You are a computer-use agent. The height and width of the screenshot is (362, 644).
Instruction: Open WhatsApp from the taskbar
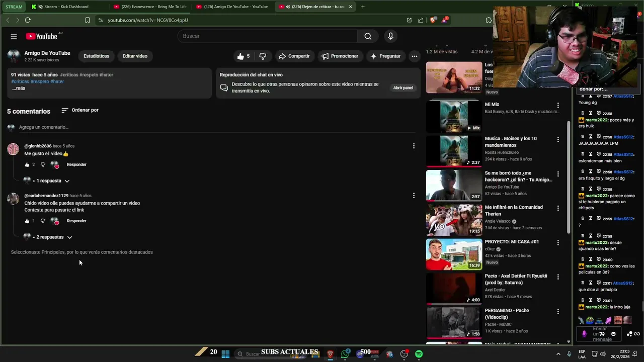tap(345, 354)
